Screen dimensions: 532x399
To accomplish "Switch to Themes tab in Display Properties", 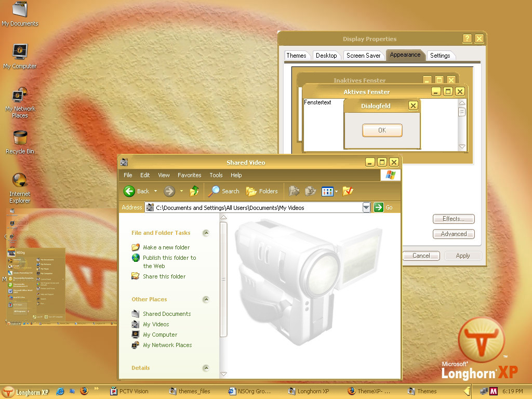I will [296, 55].
